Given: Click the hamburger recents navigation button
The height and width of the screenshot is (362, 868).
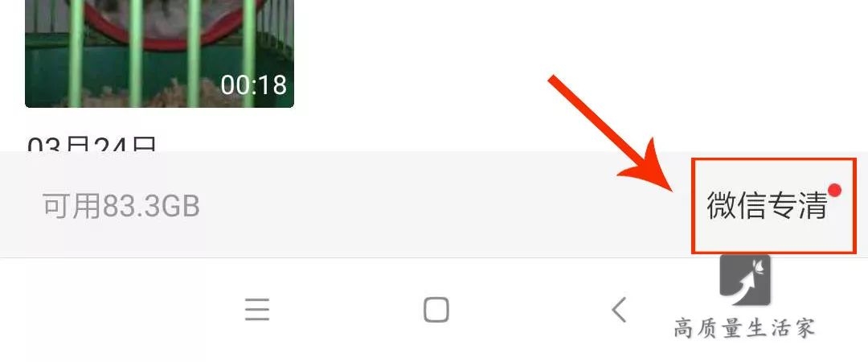Looking at the screenshot, I should click(x=257, y=310).
